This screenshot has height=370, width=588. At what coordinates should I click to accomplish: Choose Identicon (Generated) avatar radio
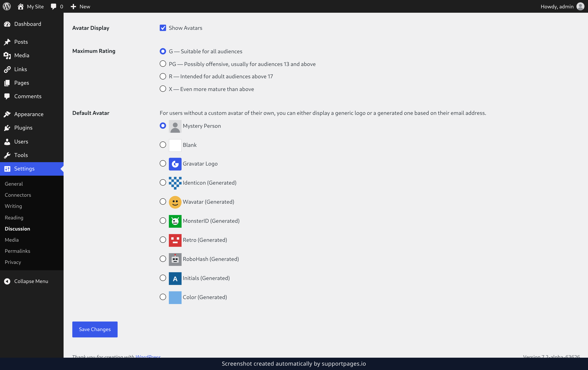click(163, 182)
